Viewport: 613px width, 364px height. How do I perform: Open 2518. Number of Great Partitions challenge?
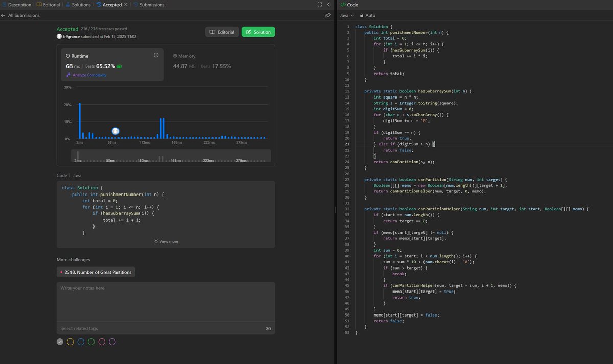pos(96,272)
